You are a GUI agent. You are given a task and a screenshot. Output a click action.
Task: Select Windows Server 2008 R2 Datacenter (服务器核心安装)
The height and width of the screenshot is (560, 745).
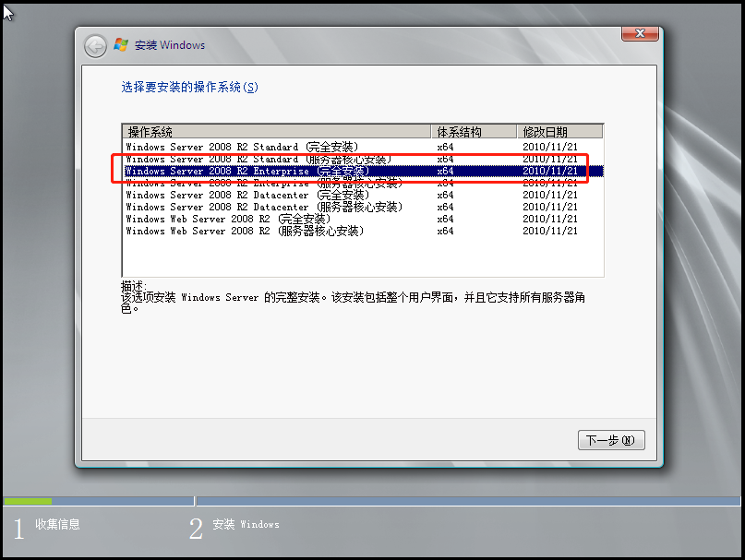(363, 207)
